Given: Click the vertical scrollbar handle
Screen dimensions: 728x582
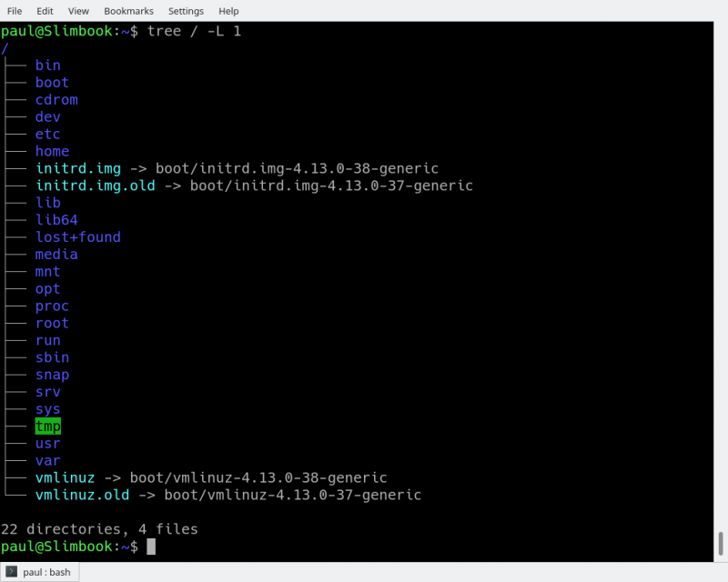Looking at the screenshot, I should (x=721, y=542).
